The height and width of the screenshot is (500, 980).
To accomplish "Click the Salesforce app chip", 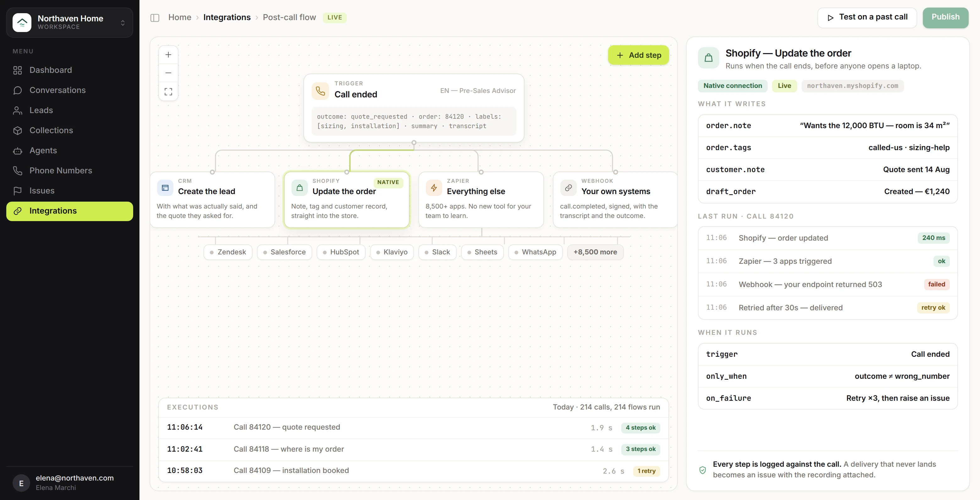I will coord(284,252).
